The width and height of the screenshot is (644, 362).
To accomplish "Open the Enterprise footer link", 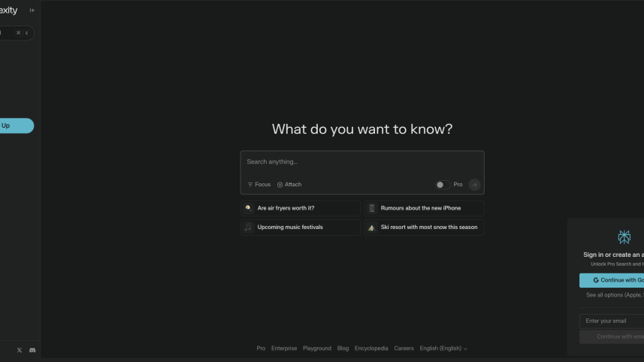I will click(284, 348).
